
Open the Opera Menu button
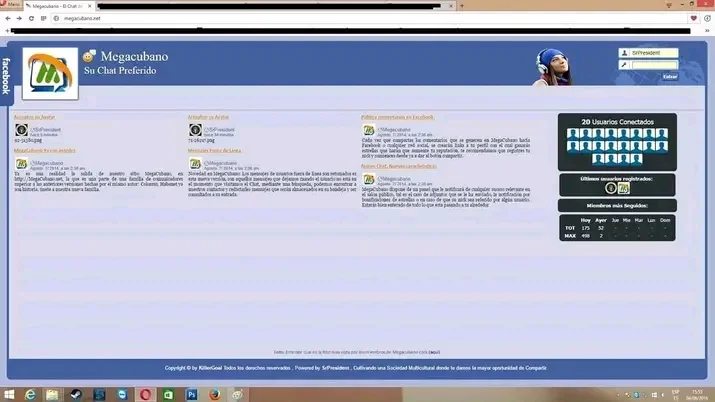[x=11, y=5]
